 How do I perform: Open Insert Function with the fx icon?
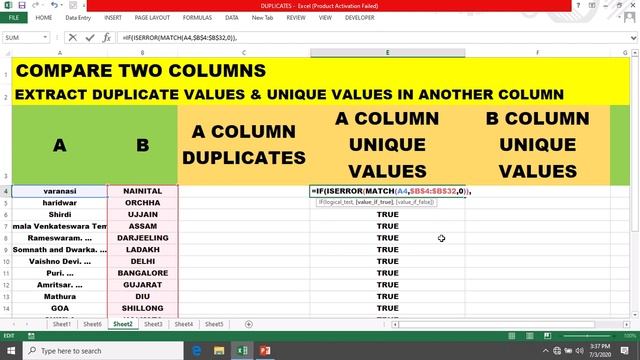point(107,38)
